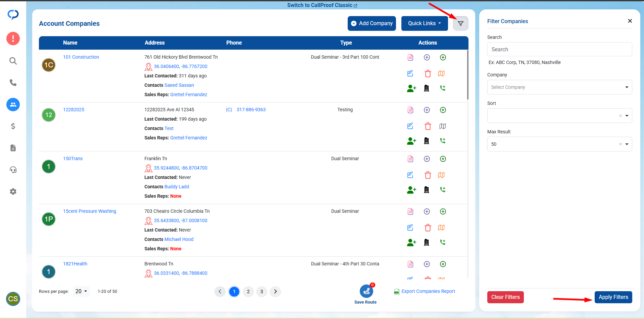The image size is (644, 319).
Task: Open 101 Construction company link
Action: coord(81,57)
